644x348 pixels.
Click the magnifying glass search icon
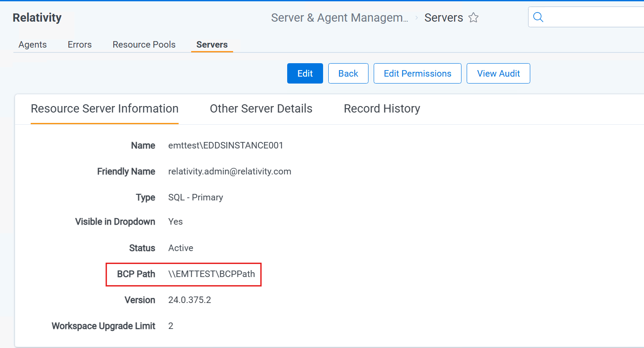coord(538,17)
